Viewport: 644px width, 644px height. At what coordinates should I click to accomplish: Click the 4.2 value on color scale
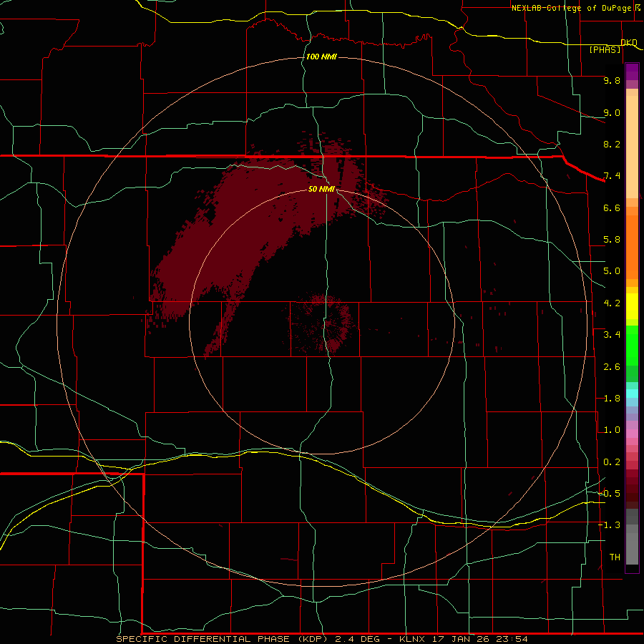612,303
